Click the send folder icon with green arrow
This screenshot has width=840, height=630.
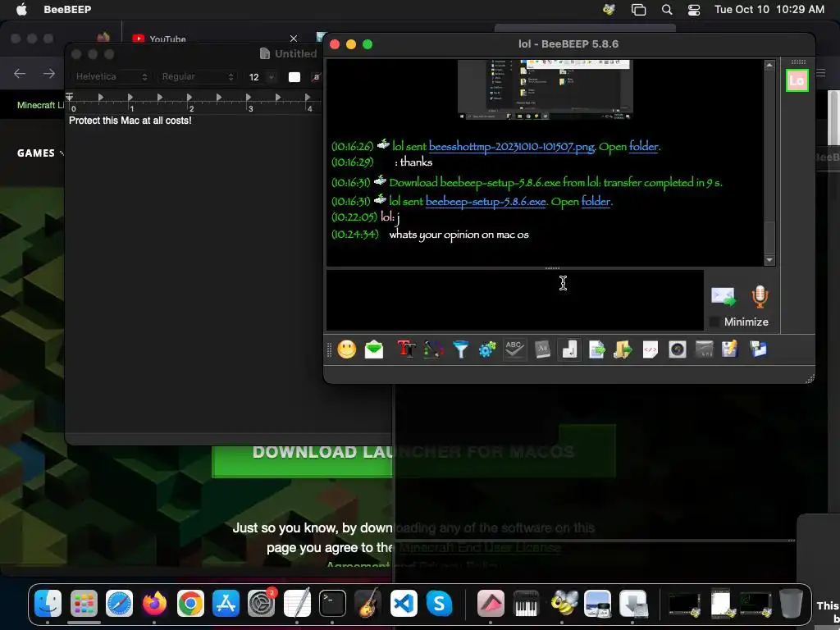(x=623, y=349)
